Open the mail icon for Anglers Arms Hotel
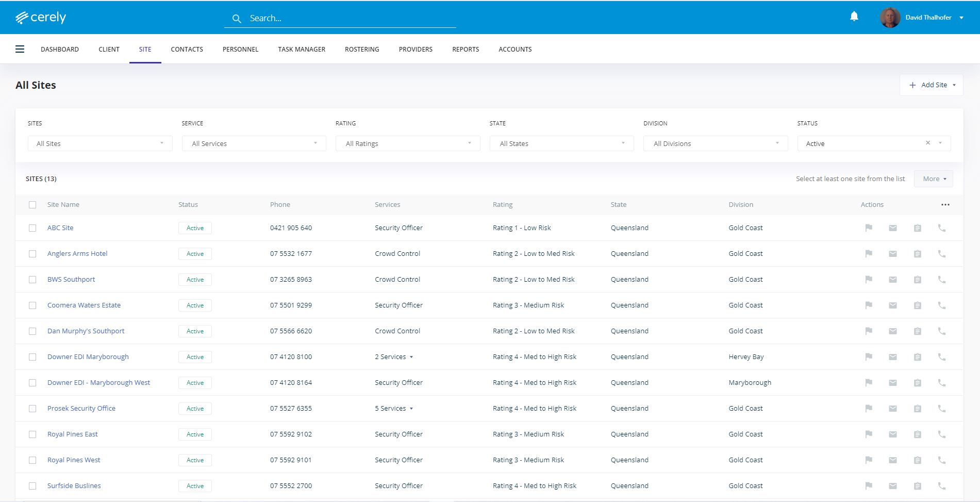This screenshot has height=502, width=980. pyautogui.click(x=893, y=253)
